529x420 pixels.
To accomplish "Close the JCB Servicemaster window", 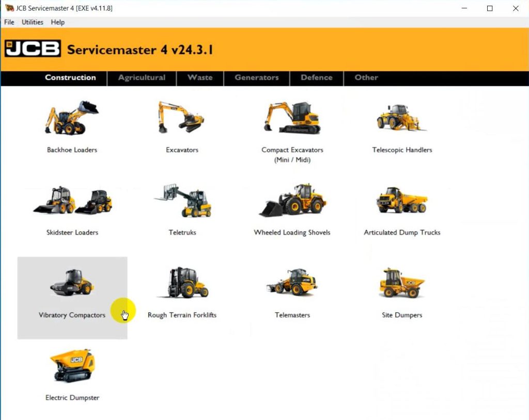I will (x=516, y=8).
